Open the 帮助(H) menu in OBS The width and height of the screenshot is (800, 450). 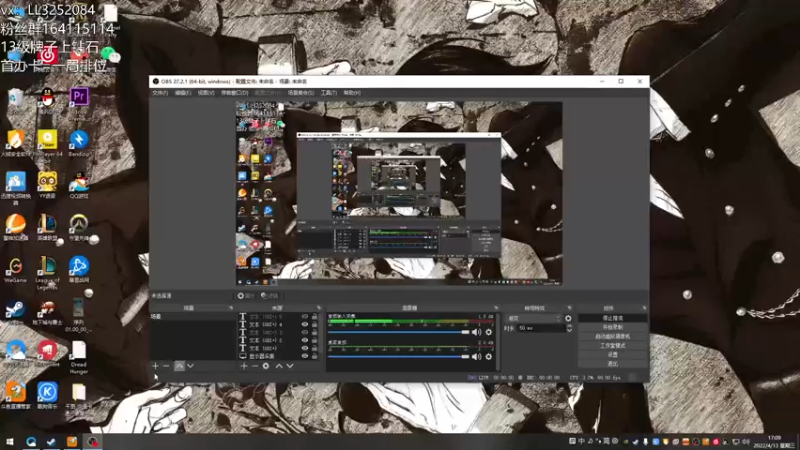(x=352, y=93)
